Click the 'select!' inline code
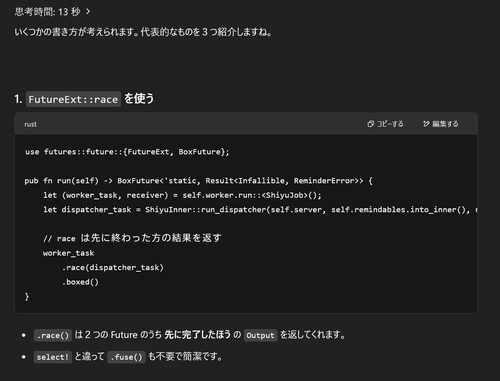Viewport: 500px width, 381px height. tap(53, 357)
